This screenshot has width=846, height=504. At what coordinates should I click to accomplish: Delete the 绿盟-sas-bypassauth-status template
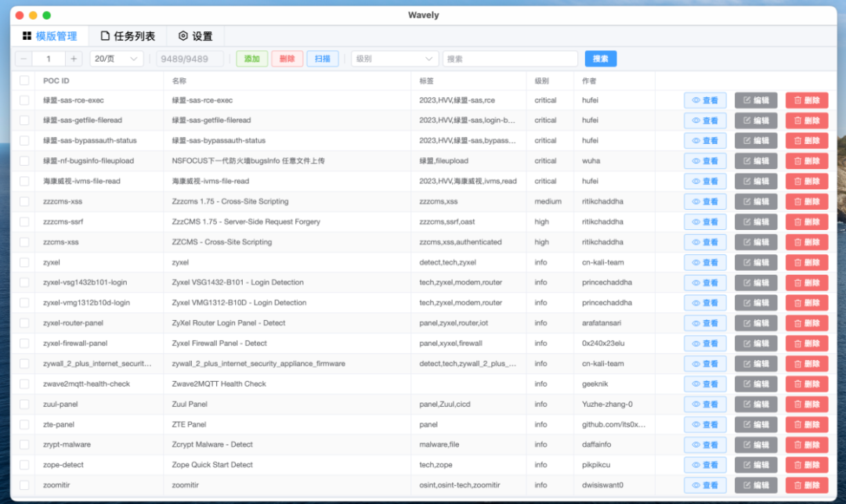(807, 141)
